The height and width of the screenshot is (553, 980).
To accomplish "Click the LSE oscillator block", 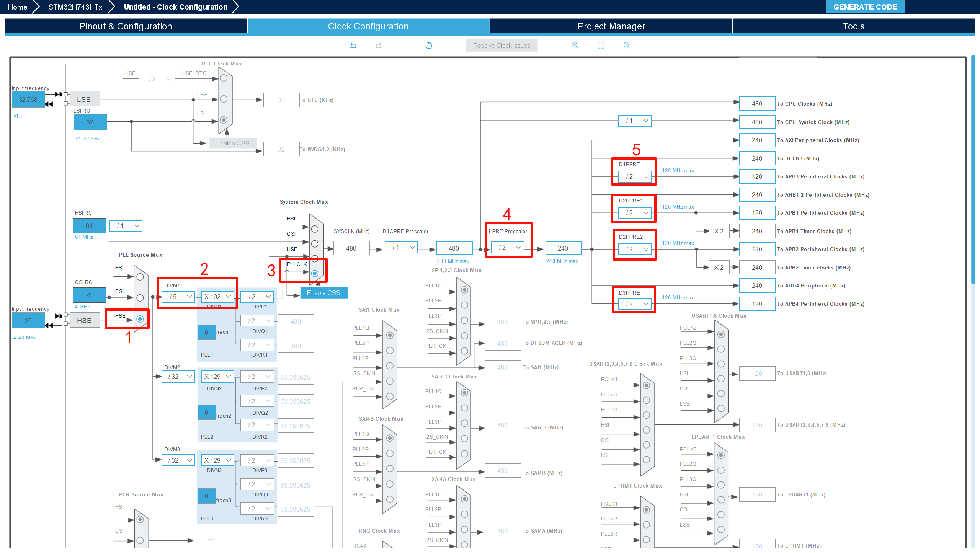I will (x=84, y=99).
